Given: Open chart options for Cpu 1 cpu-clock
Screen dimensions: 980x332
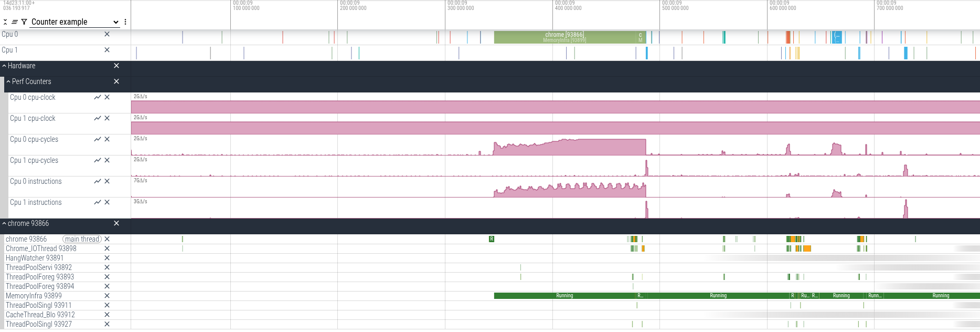Looking at the screenshot, I should click(x=98, y=118).
